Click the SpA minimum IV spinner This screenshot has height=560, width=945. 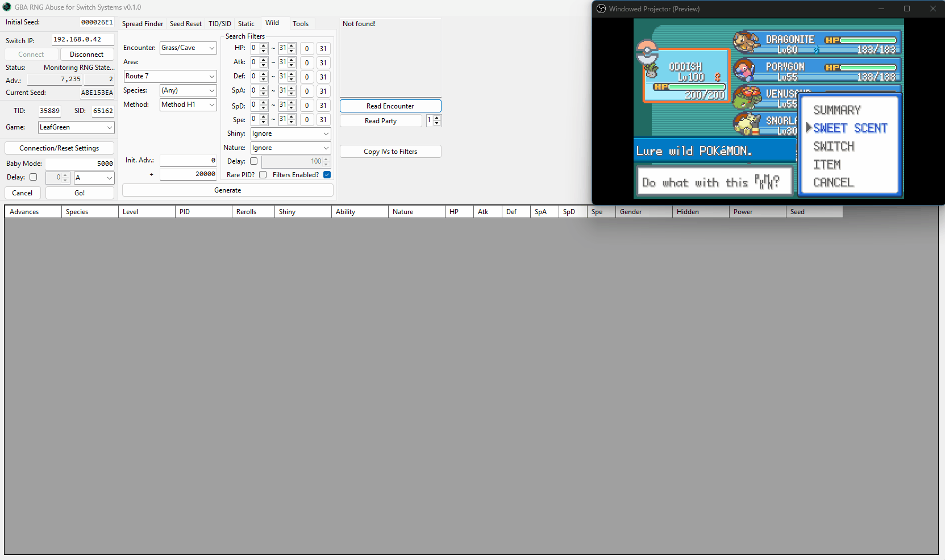pyautogui.click(x=259, y=91)
